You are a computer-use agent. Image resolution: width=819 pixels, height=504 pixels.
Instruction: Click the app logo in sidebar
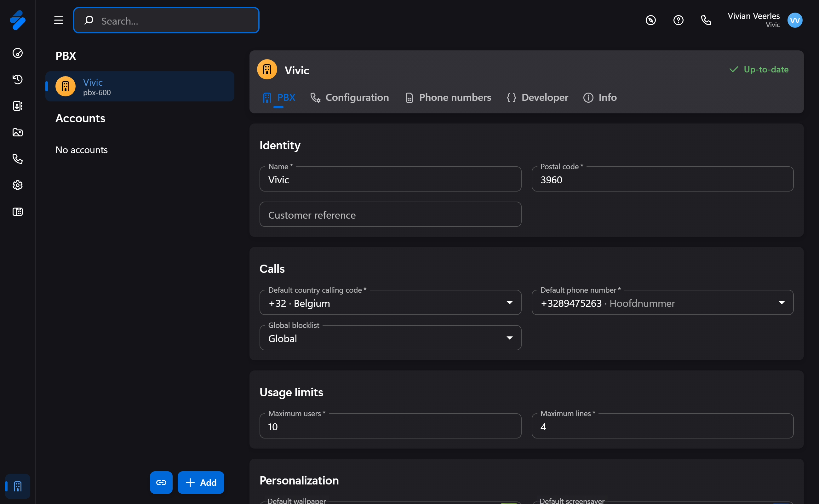pyautogui.click(x=18, y=20)
